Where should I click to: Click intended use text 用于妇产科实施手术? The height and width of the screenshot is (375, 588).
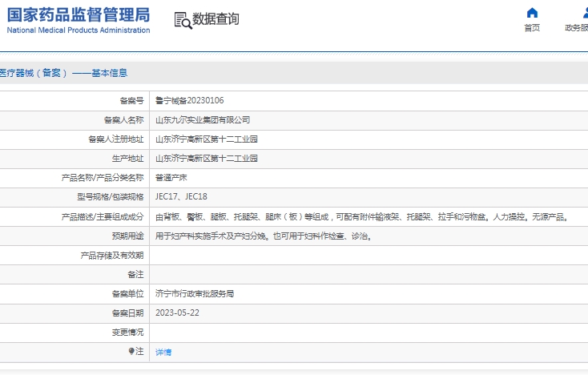tap(264, 236)
